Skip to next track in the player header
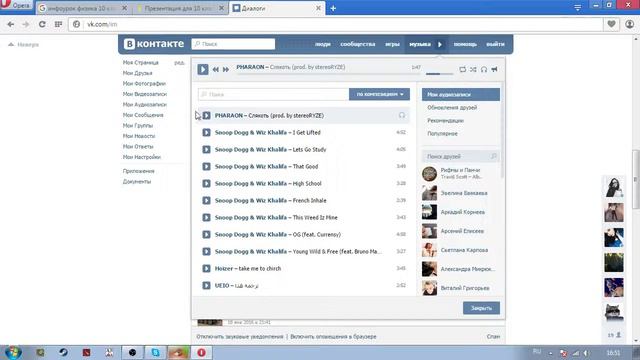This screenshot has height=360, width=640. (x=226, y=70)
